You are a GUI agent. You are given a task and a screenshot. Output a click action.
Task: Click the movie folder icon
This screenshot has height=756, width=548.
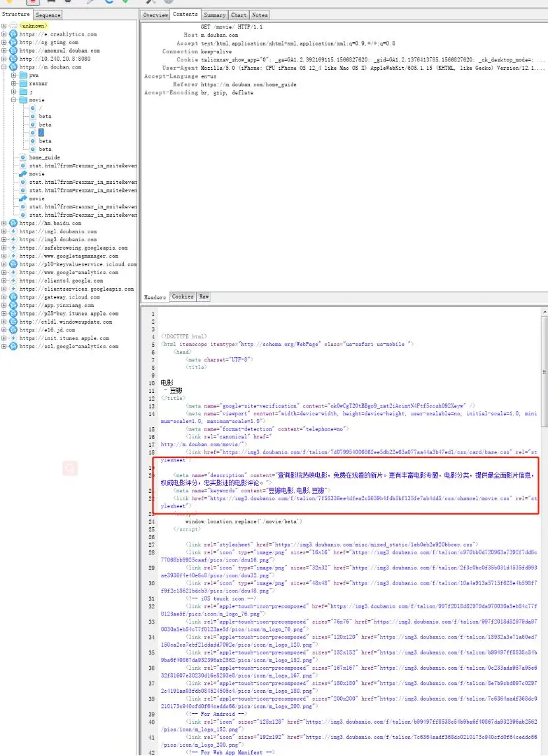(x=22, y=100)
